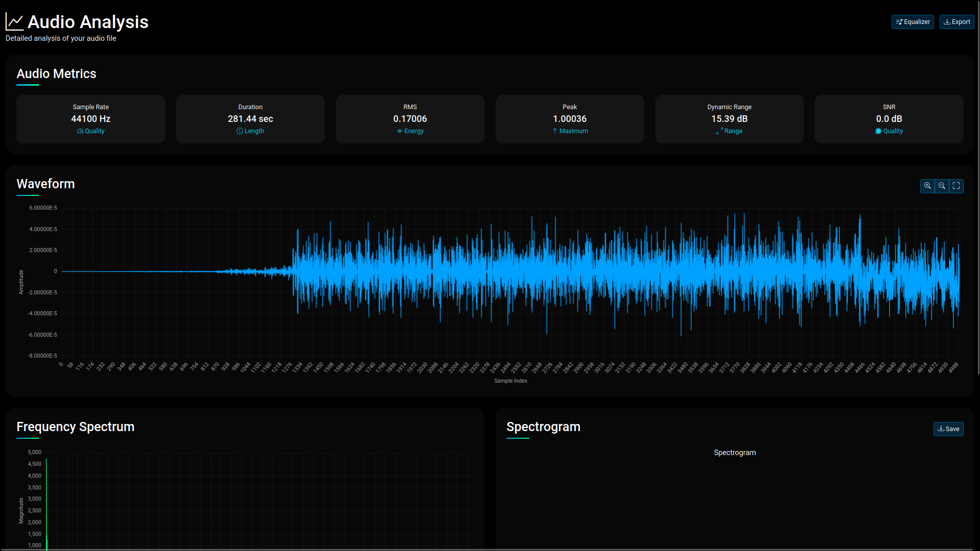
Task: Click the Duration metric card
Action: (x=250, y=119)
